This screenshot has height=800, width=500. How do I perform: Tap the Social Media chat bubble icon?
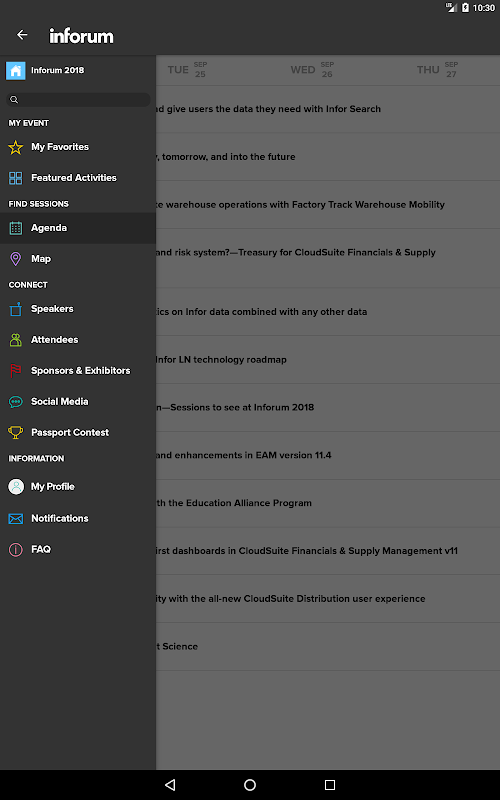tap(16, 402)
